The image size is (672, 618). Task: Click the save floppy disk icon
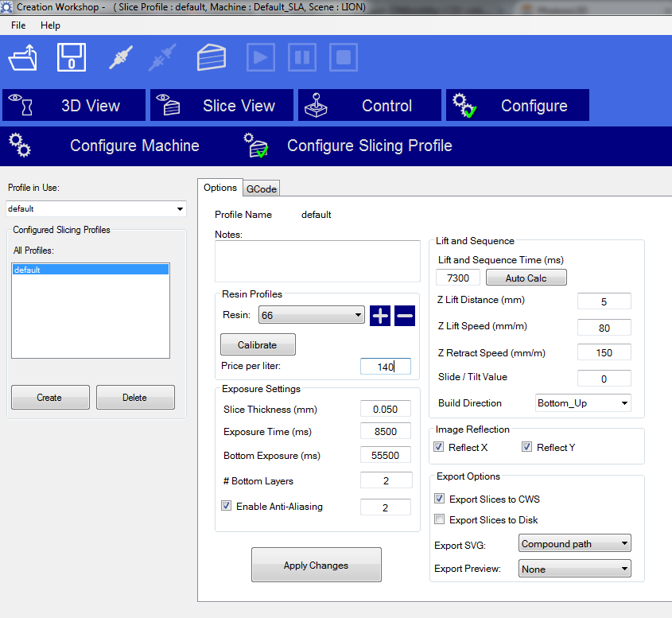pos(71,57)
